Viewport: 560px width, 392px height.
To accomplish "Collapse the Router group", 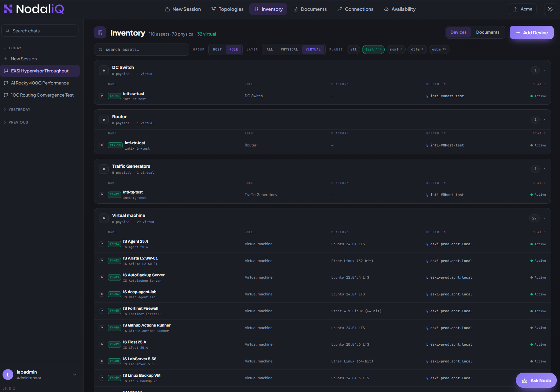I will [544, 119].
